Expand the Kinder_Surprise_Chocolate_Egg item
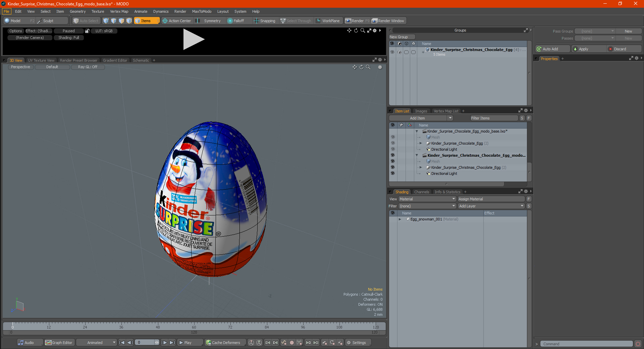The height and width of the screenshot is (349, 644). 421,143
